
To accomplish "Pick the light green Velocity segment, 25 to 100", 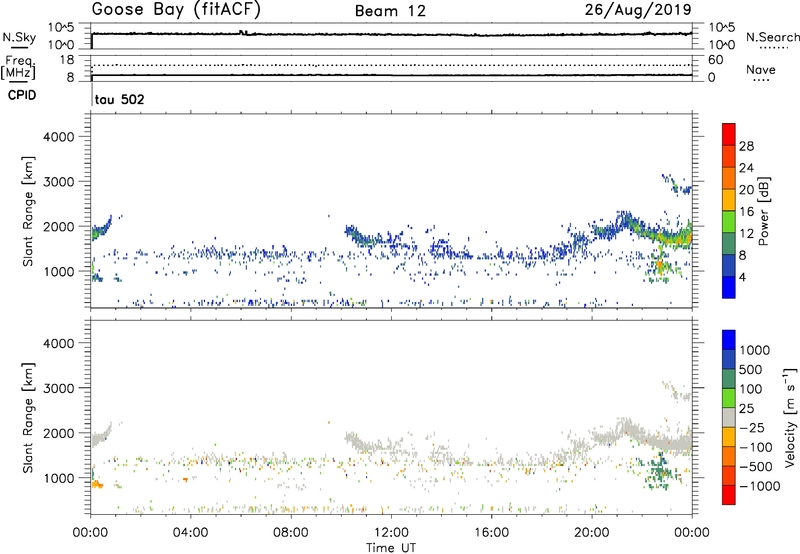I will point(729,398).
